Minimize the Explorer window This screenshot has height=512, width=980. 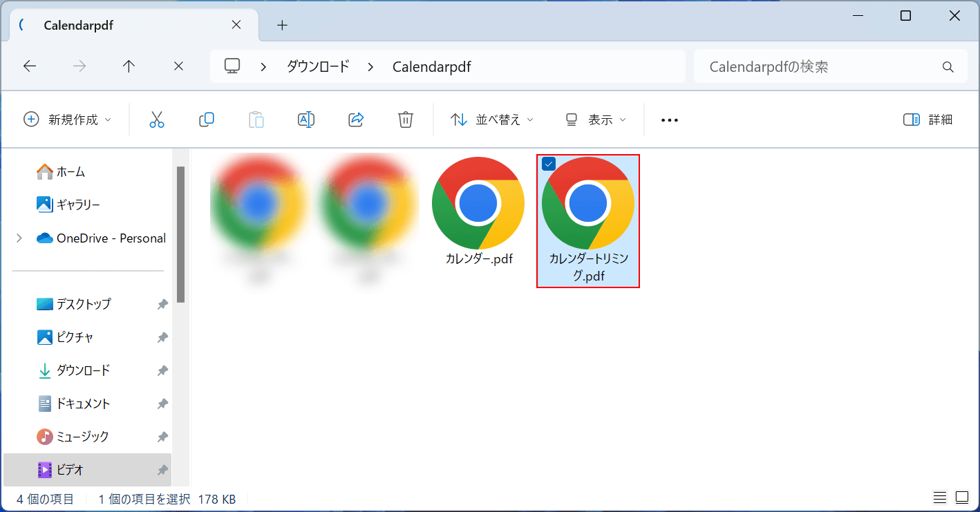pos(857,16)
